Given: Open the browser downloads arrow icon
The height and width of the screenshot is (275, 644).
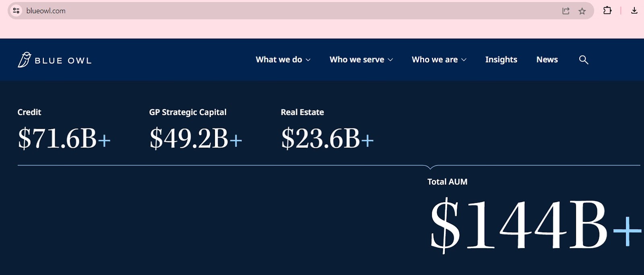Looking at the screenshot, I should (x=634, y=10).
